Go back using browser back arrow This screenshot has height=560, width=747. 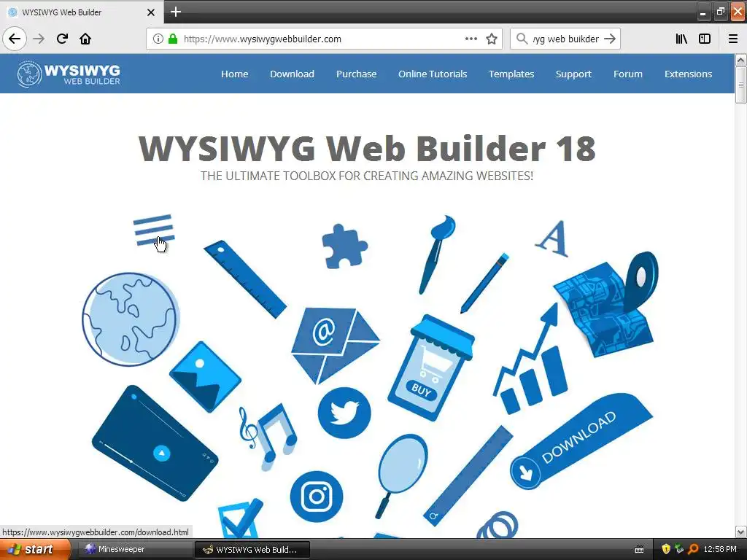pyautogui.click(x=15, y=39)
